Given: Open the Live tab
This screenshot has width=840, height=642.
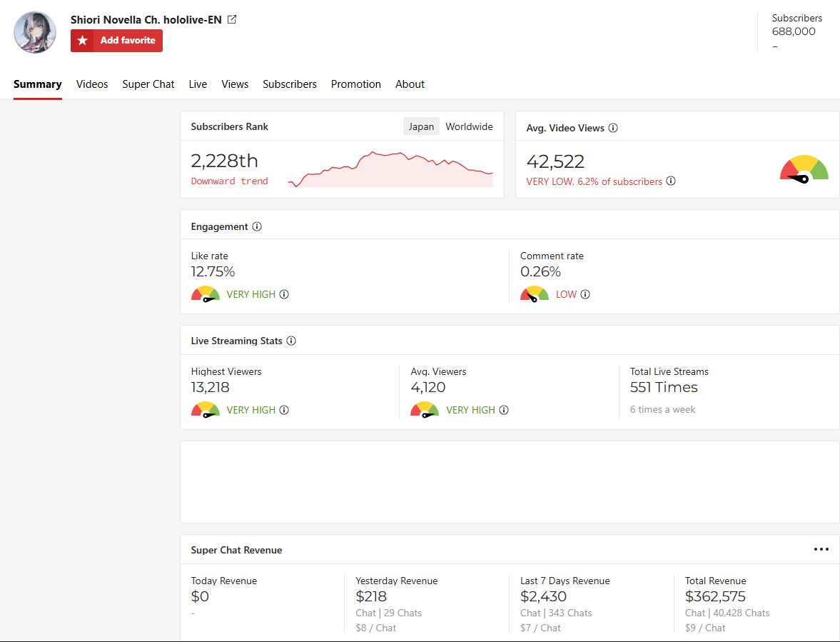Looking at the screenshot, I should click(198, 84).
